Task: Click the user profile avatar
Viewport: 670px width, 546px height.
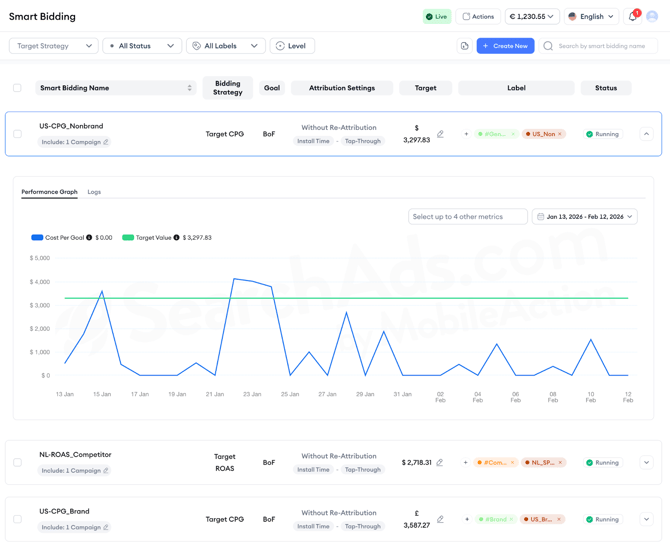Action: [x=652, y=17]
